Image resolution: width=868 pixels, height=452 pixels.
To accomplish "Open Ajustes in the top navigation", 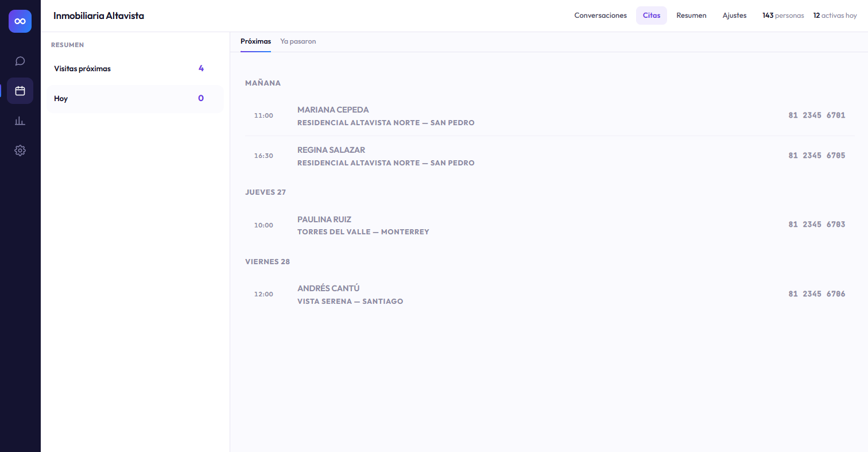I will click(735, 16).
